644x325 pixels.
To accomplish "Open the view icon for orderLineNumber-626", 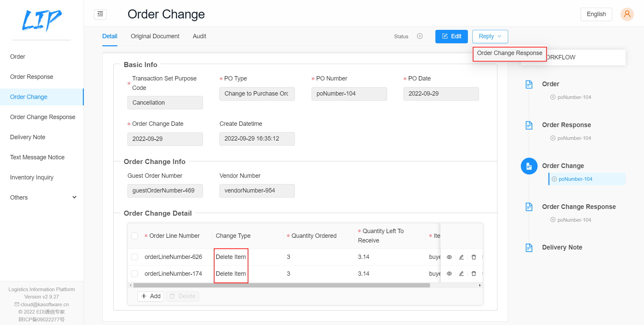I will click(449, 257).
